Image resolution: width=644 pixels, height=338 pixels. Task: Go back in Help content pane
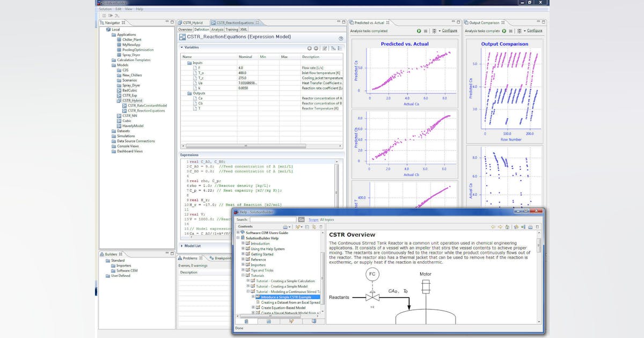(493, 227)
